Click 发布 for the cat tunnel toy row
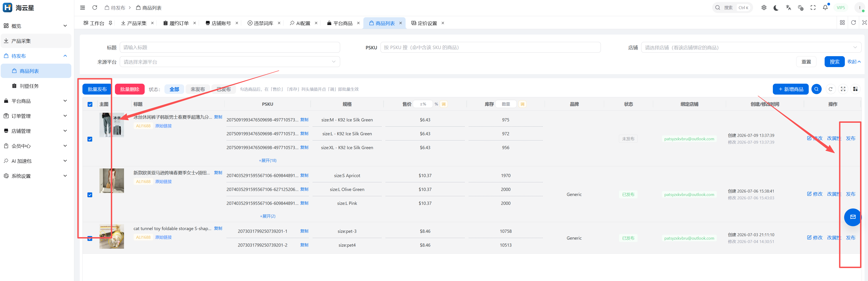Screen dimensions: 868x281 [x=851, y=238]
